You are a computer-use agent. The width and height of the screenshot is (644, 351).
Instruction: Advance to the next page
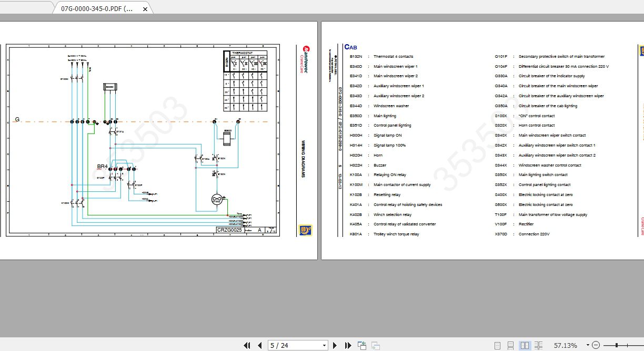tap(335, 345)
